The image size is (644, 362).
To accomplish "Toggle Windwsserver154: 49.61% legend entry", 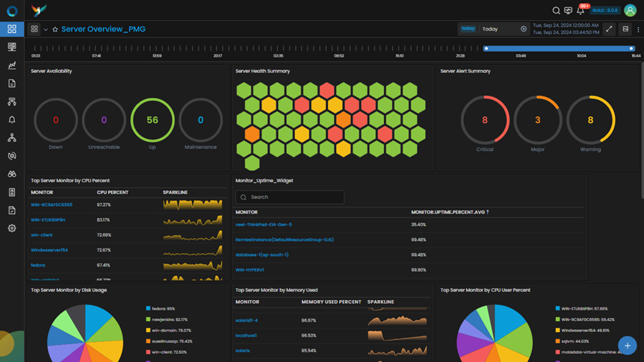I will [x=583, y=331].
